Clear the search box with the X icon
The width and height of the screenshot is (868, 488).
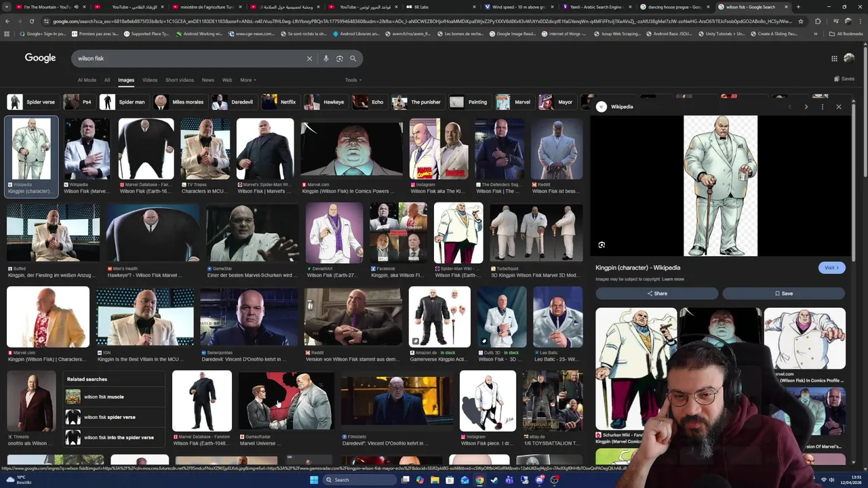pyautogui.click(x=309, y=58)
